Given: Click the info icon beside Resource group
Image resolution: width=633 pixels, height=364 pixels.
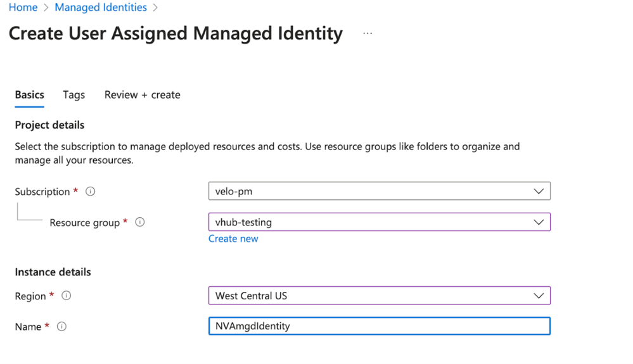Looking at the screenshot, I should (140, 222).
